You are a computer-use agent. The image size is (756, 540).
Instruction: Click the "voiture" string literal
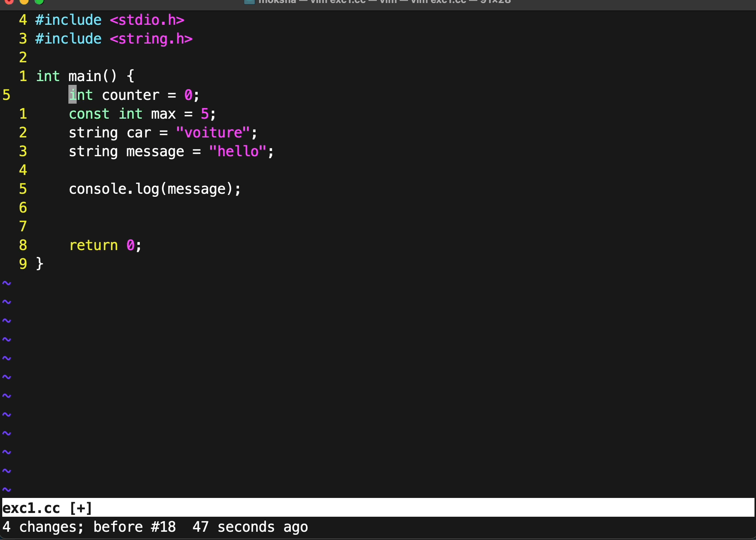point(213,133)
